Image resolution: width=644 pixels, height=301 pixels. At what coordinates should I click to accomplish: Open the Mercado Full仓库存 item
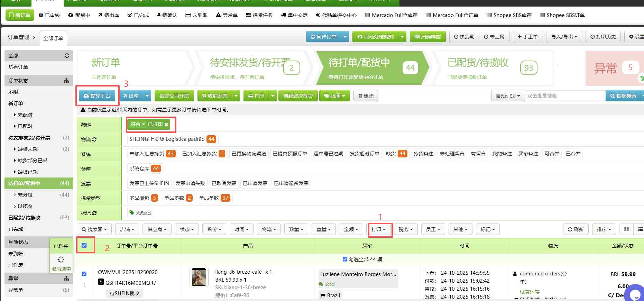391,15
